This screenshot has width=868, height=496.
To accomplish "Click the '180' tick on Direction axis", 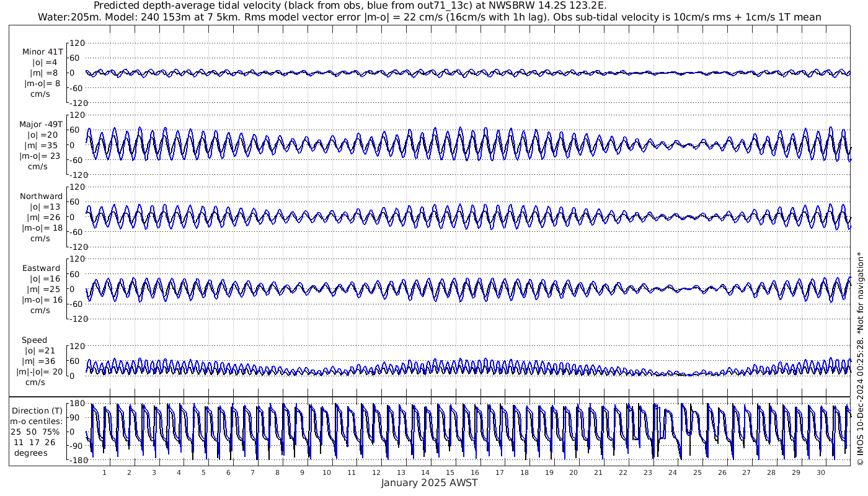I will 76,404.
